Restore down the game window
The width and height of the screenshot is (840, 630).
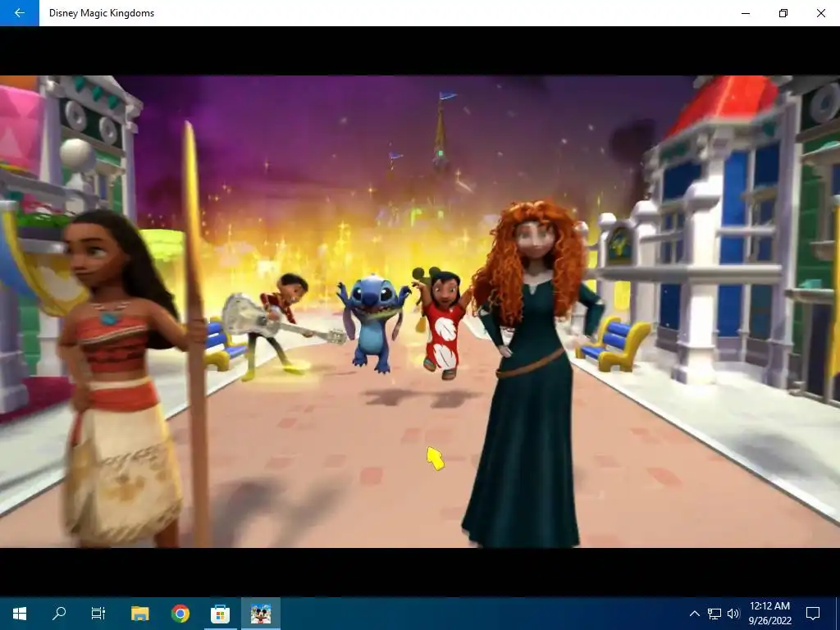pyautogui.click(x=783, y=13)
